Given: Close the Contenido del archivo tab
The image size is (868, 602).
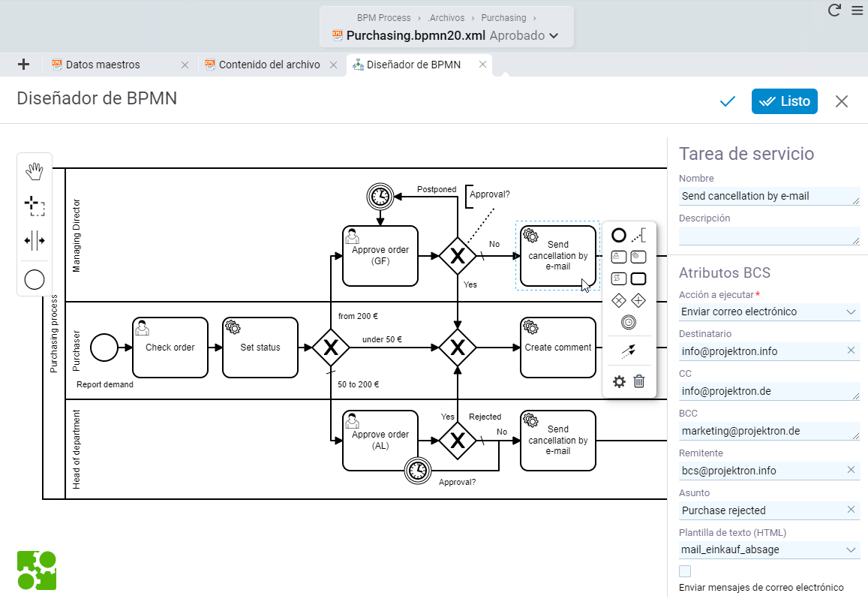Looking at the screenshot, I should pyautogui.click(x=333, y=65).
